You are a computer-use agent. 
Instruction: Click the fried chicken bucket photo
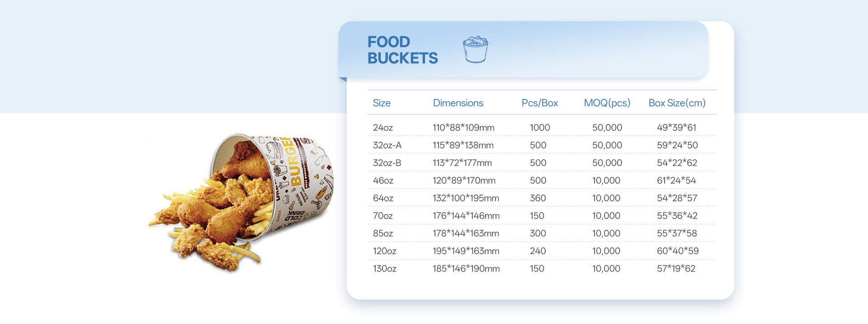tap(242, 202)
